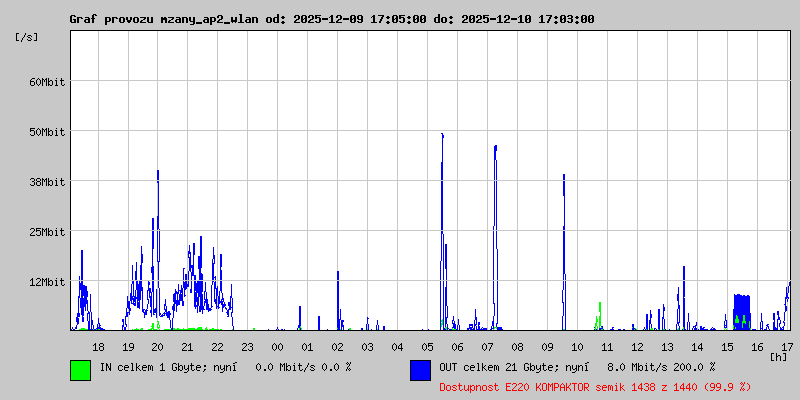Click hour label 13 on x-axis
The image size is (800, 400).
[667, 347]
